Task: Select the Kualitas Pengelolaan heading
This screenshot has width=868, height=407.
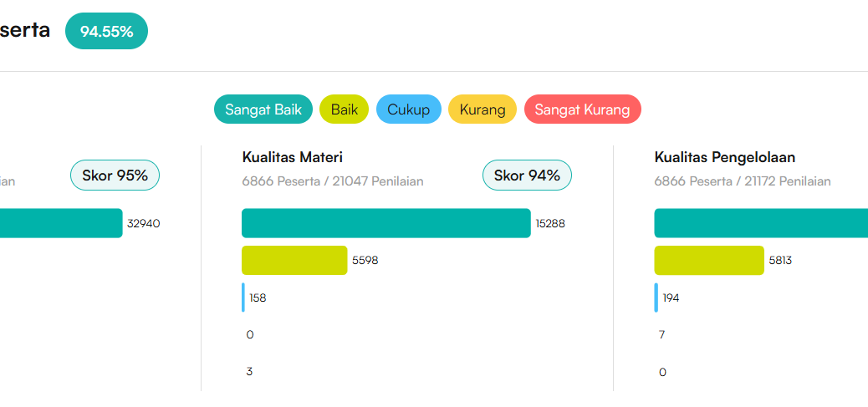Action: (x=724, y=157)
